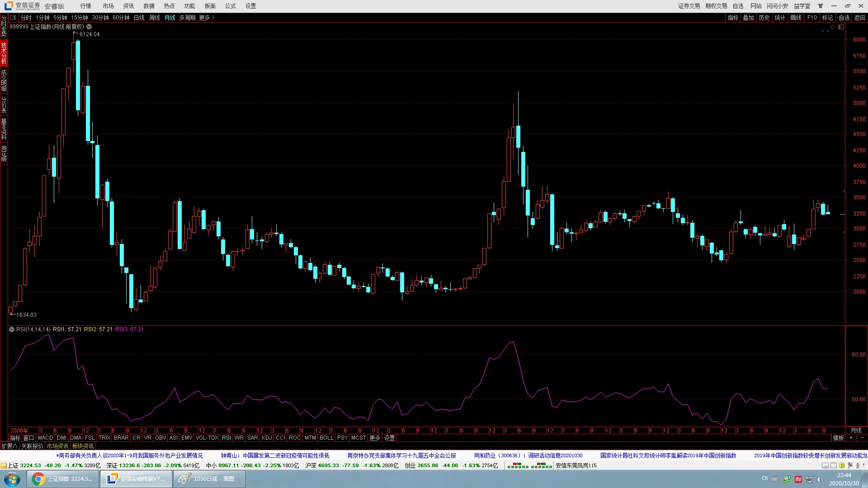Switch chart to 5分钟 period
Image resolution: width=868 pixels, height=488 pixels.
(60, 18)
